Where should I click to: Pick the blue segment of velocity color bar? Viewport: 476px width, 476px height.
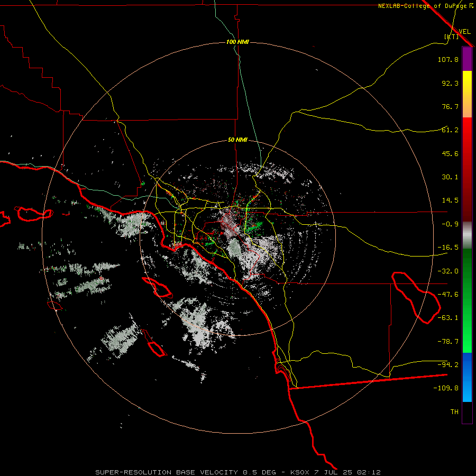pos(467,377)
